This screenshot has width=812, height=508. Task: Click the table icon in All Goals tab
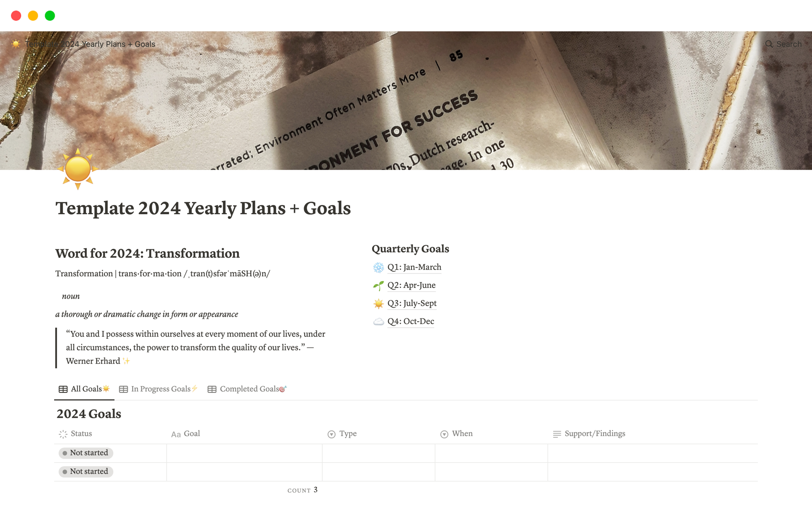coord(63,389)
